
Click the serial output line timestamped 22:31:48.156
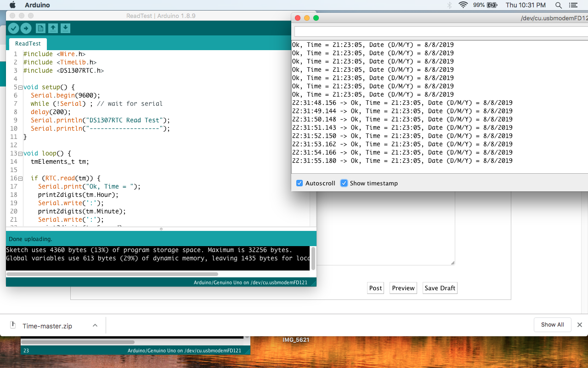(402, 103)
